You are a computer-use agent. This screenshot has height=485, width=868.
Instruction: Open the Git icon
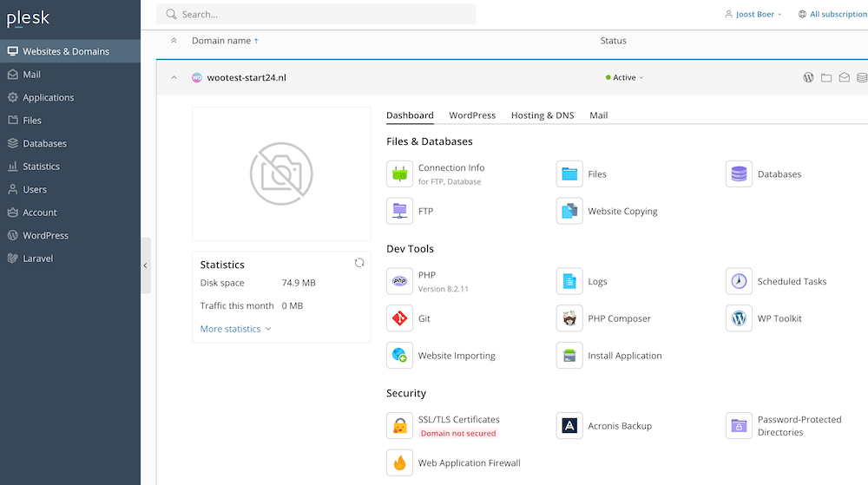click(x=399, y=318)
